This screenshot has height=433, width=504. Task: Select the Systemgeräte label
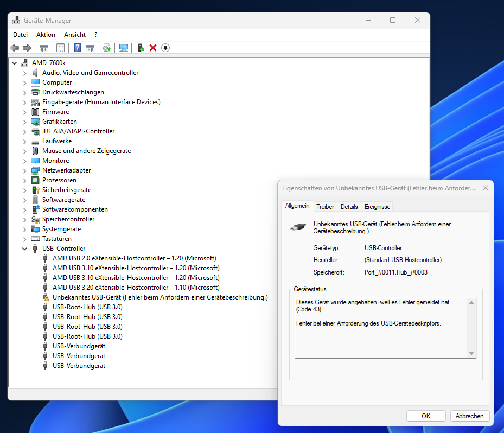(62, 229)
